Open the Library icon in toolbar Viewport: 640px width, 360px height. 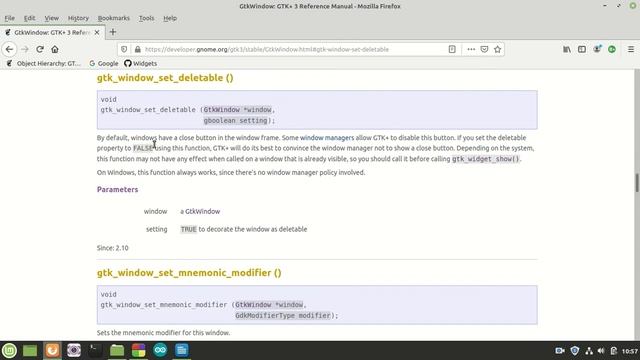click(x=567, y=49)
